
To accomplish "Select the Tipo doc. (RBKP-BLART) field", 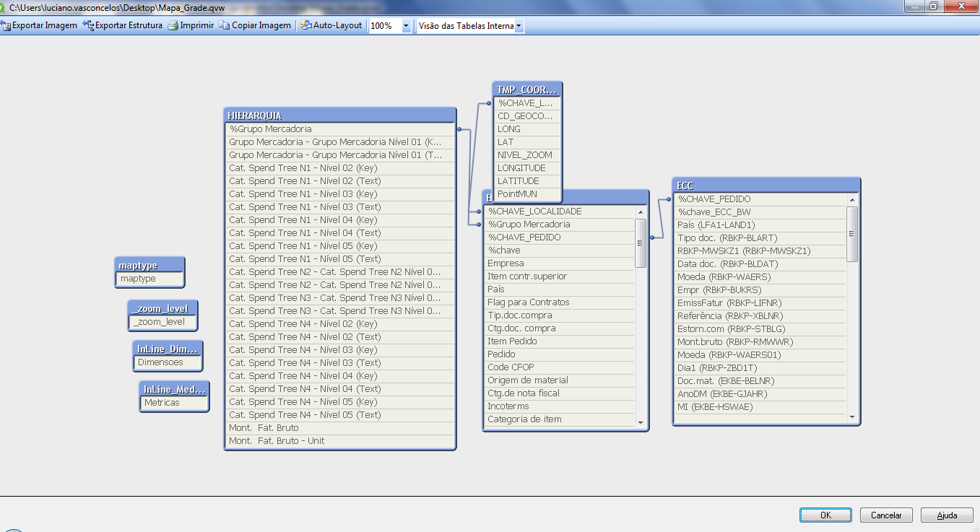I will click(760, 238).
